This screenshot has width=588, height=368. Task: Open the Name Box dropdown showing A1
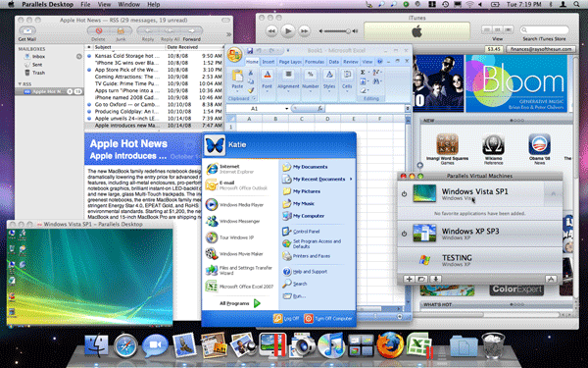[x=287, y=109]
